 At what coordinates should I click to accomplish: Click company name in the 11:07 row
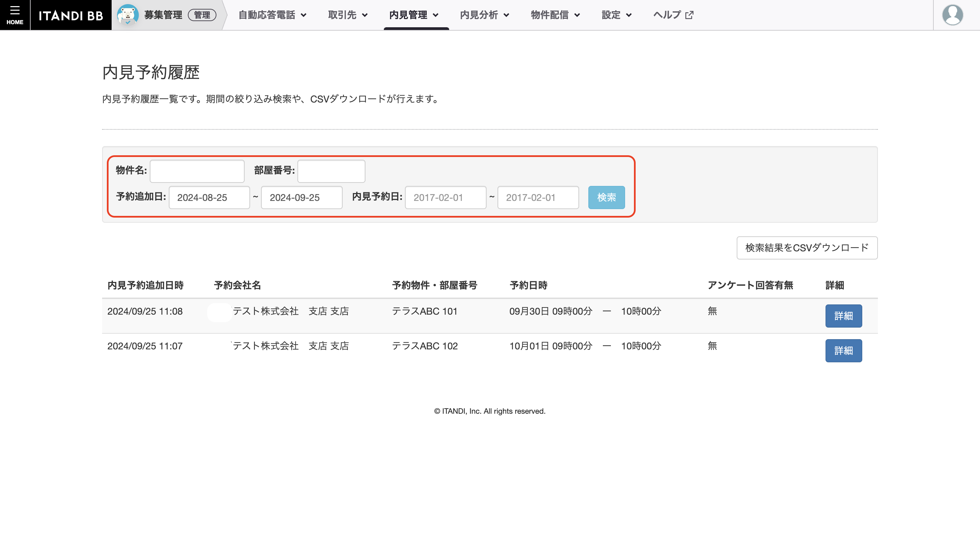coord(290,346)
